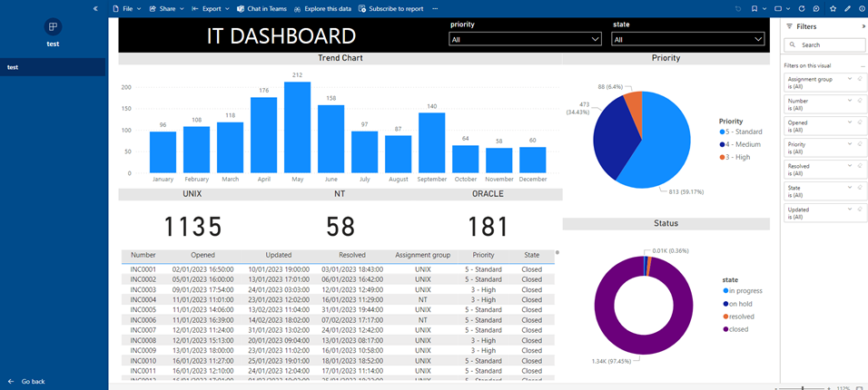Expand the Updated filter card
Viewport: 868px width, 390px height.
pyautogui.click(x=850, y=210)
